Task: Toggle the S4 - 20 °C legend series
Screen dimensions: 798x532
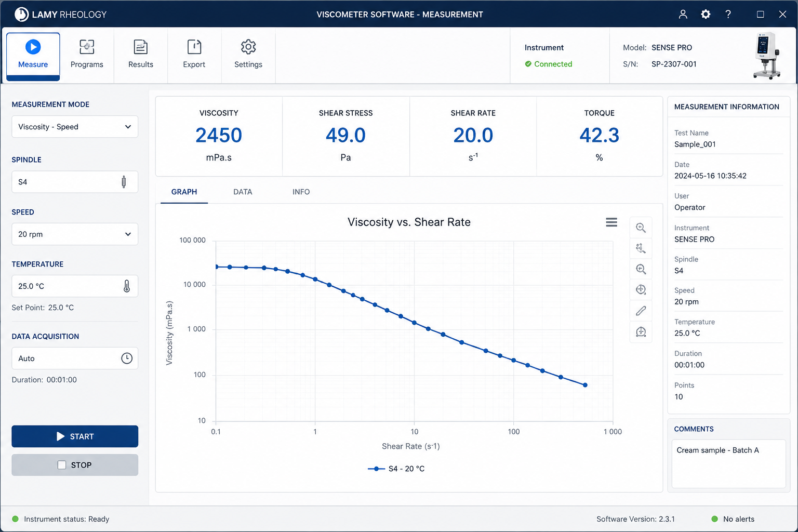Action: pyautogui.click(x=396, y=469)
